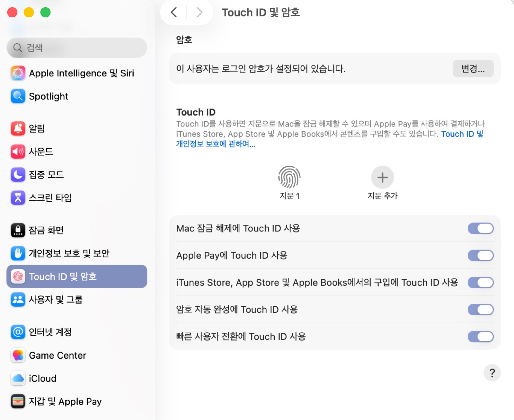Go forward with the right chevron
Screen dimensions: 514x420
coord(199,13)
